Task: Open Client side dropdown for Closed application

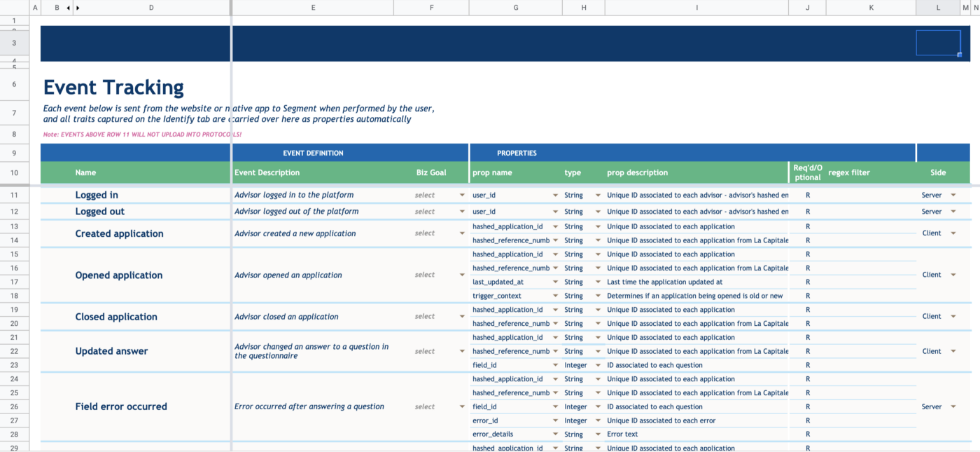Action: pyautogui.click(x=953, y=317)
